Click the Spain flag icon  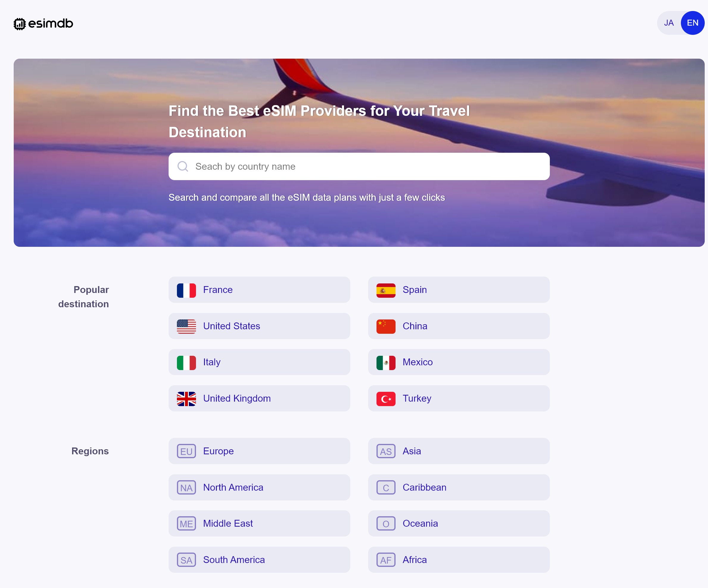386,290
